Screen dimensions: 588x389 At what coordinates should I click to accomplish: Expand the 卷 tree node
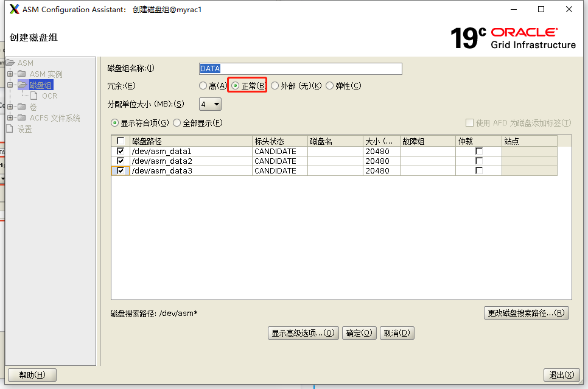(10, 107)
